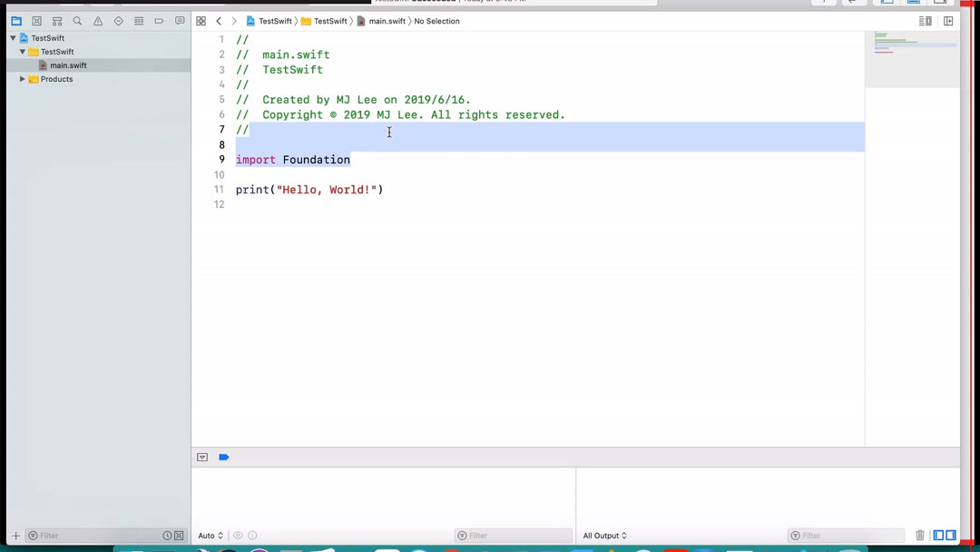Expand the Products folder
The image size is (980, 552).
(22, 79)
